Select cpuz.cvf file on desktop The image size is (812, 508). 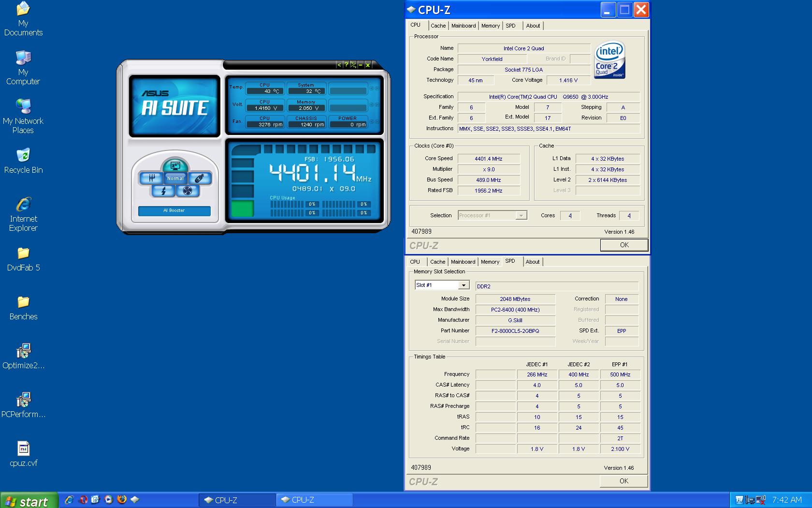[23, 454]
